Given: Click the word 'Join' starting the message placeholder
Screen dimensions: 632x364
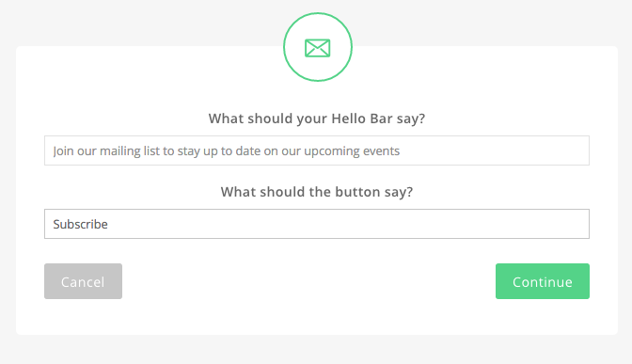Looking at the screenshot, I should coord(64,151).
